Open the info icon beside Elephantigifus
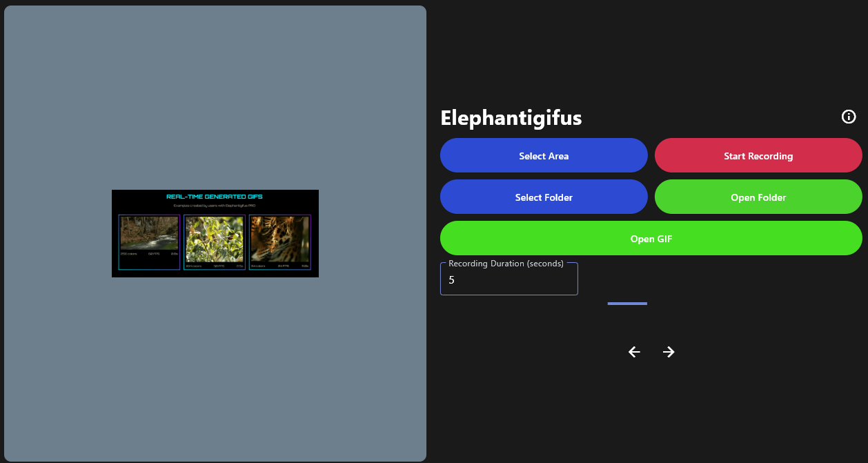Screen dimensions: 868x463 click(x=849, y=117)
